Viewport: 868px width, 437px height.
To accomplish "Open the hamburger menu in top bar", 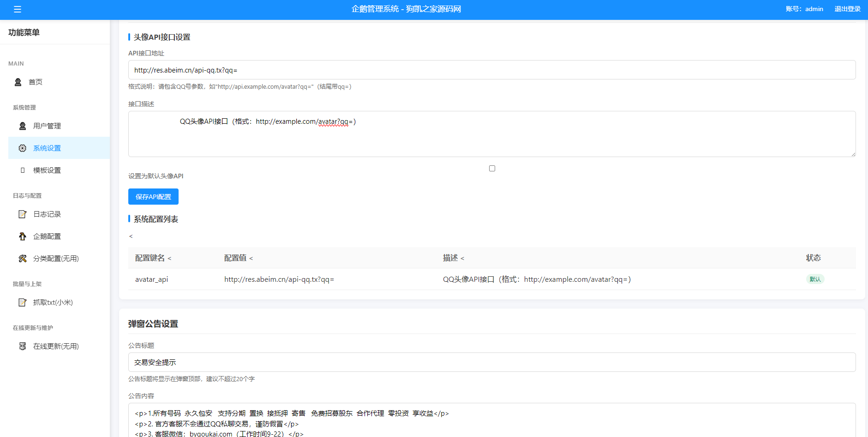I will 18,9.
